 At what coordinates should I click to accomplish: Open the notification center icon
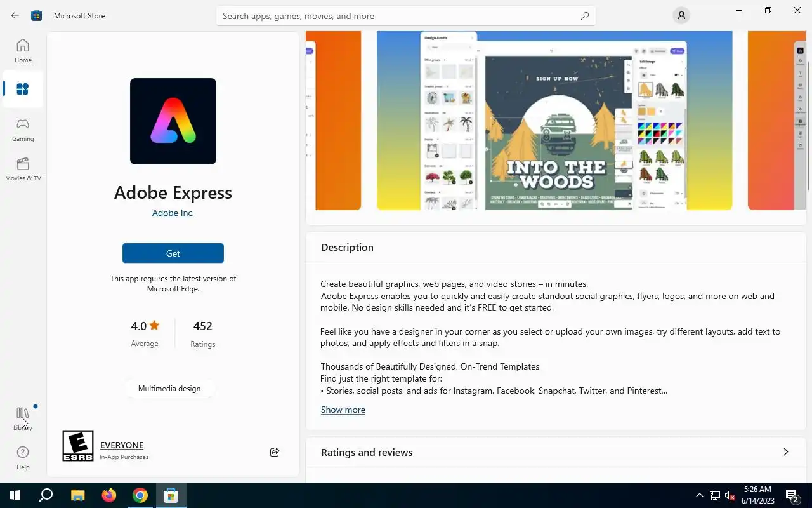[x=792, y=495]
